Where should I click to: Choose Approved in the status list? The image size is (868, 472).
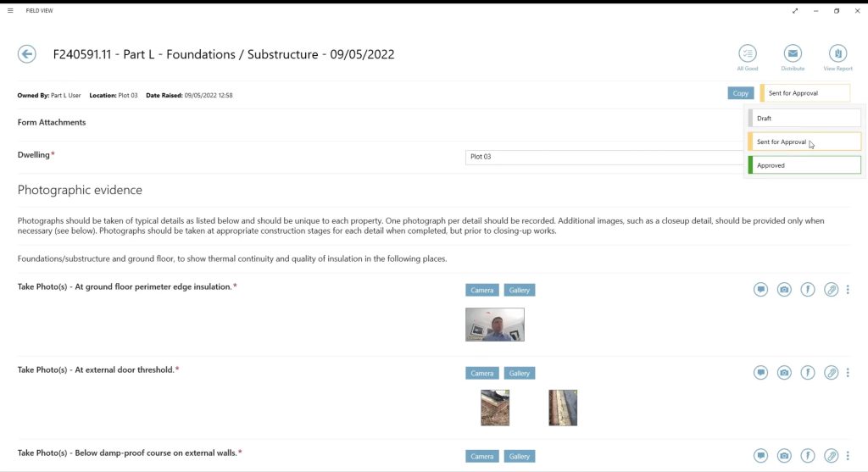804,165
